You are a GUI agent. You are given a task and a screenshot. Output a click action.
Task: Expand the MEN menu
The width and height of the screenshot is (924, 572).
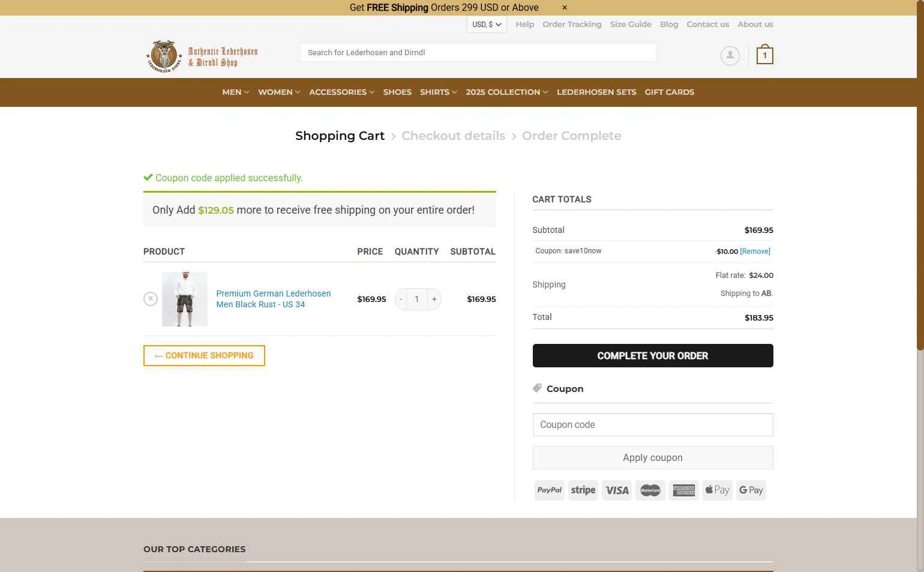point(235,92)
